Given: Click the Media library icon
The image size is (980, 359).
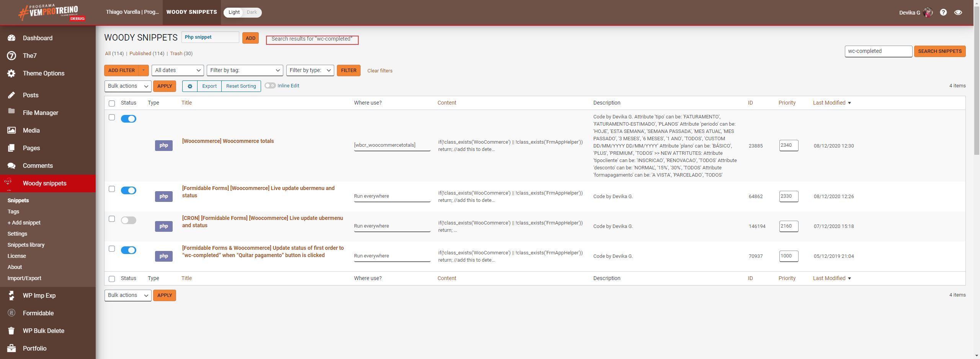Looking at the screenshot, I should coord(11,130).
